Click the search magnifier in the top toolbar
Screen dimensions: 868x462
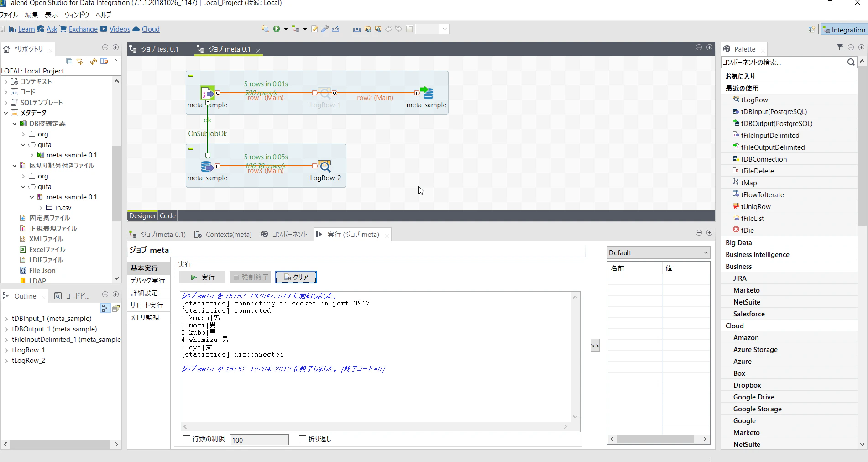(265, 29)
